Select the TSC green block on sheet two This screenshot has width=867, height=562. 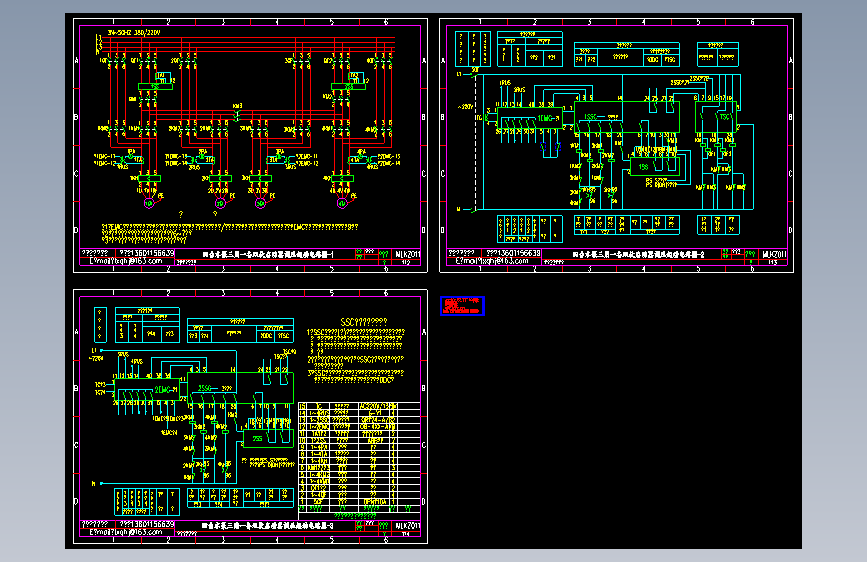(718, 117)
